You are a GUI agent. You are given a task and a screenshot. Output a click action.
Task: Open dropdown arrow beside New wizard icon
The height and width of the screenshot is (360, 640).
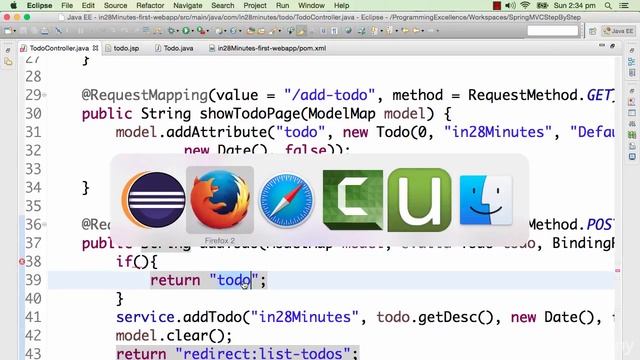(x=15, y=31)
